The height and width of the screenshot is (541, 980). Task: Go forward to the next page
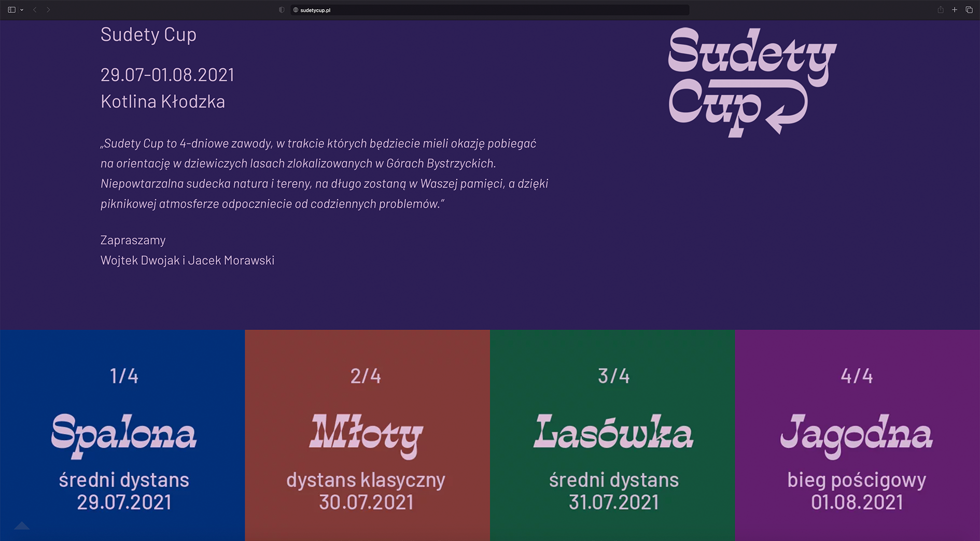[x=48, y=10]
